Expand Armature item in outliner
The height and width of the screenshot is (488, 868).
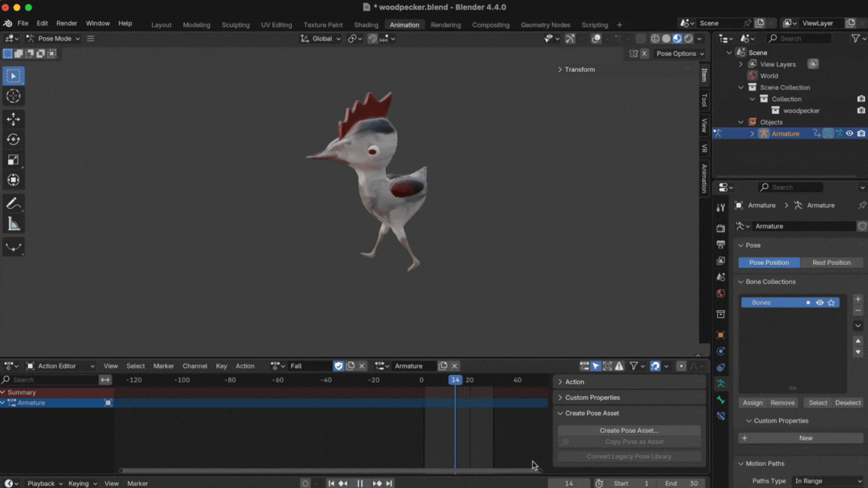[x=752, y=134]
